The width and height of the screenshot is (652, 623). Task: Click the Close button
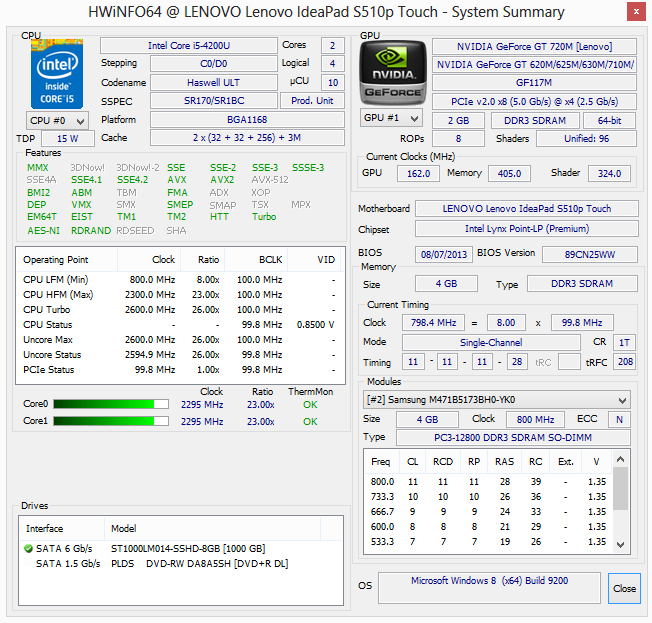(624, 588)
